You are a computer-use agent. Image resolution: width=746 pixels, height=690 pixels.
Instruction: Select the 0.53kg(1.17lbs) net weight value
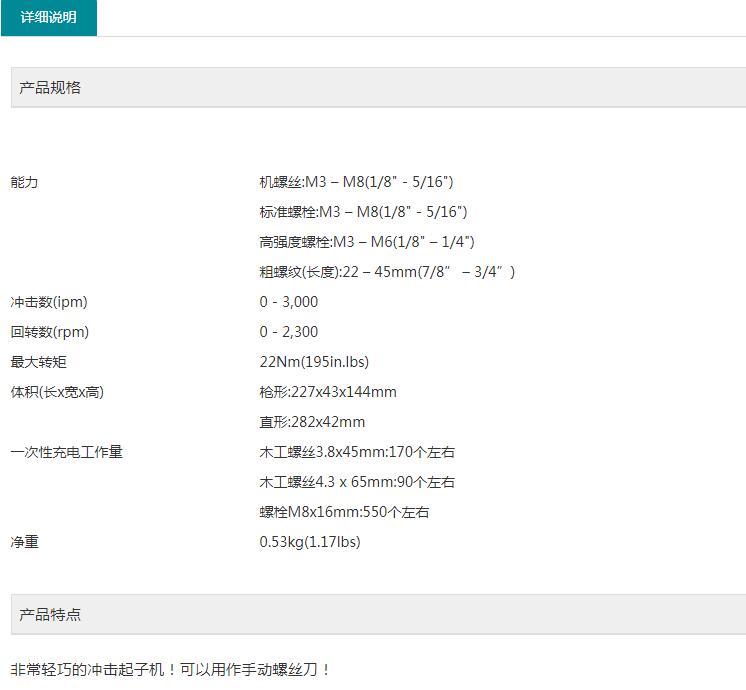(x=310, y=542)
